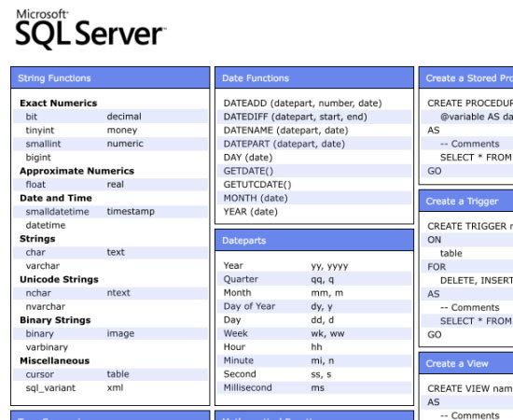Click the Microsoft SQL Server logo
The width and height of the screenshot is (513, 420).
(90, 29)
